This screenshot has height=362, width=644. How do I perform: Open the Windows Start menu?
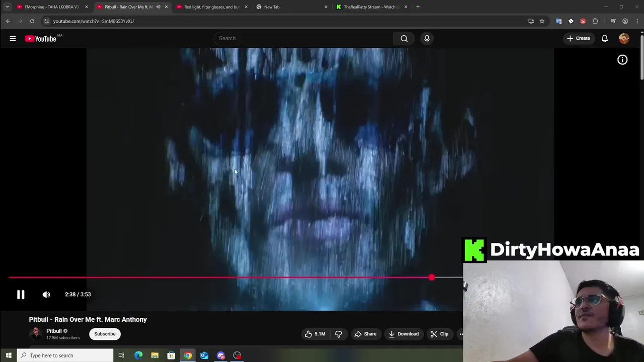(8, 355)
